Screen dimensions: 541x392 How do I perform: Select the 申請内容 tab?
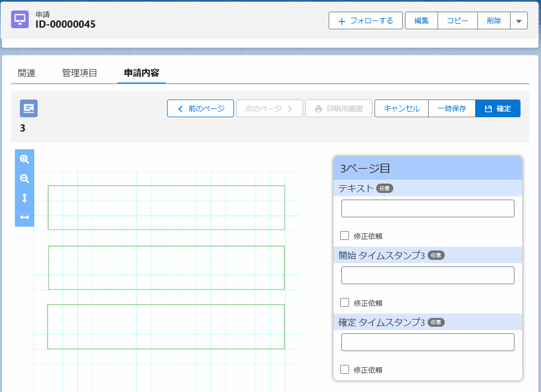[x=142, y=73]
